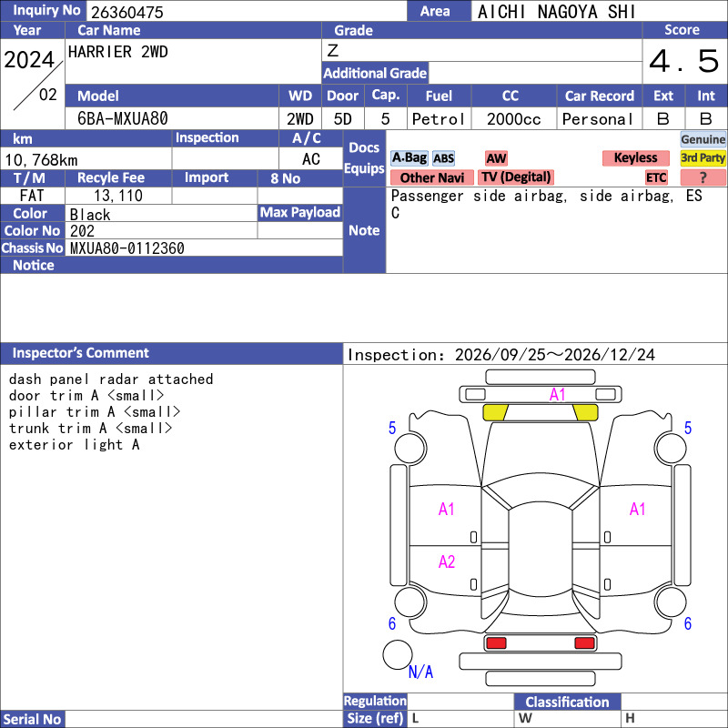Image resolution: width=728 pixels, height=728 pixels.
Task: Click the Note section label
Action: (364, 230)
